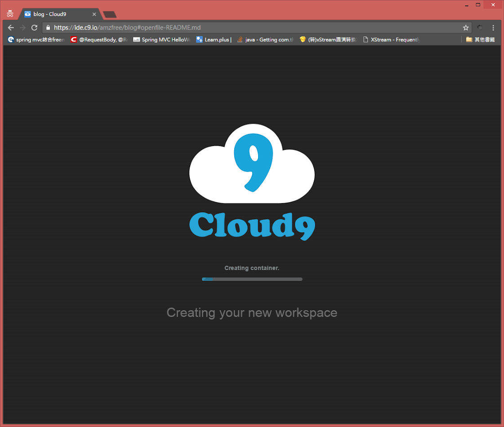The width and height of the screenshot is (504, 427).
Task: Go back using the browser back arrow
Action: pos(11,27)
